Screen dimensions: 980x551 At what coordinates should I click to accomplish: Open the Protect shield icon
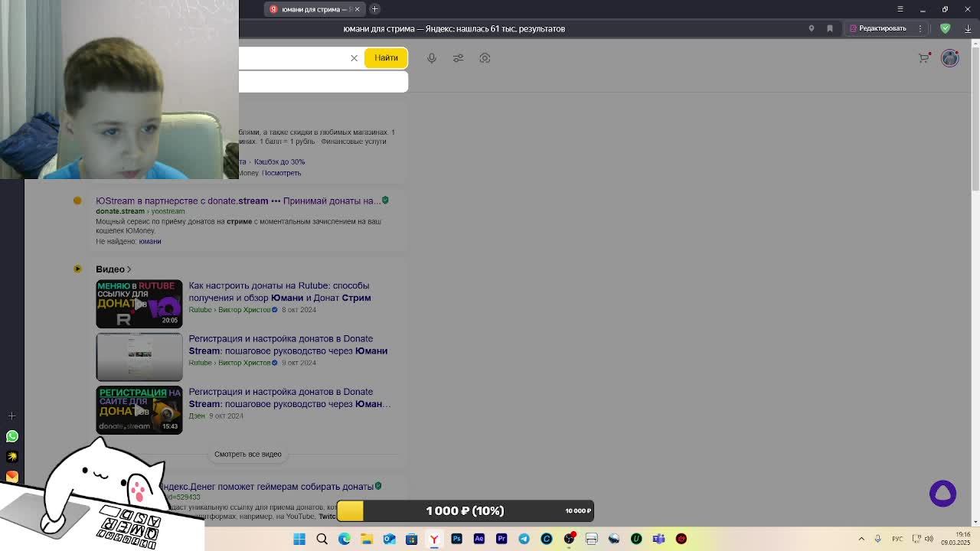click(x=946, y=28)
